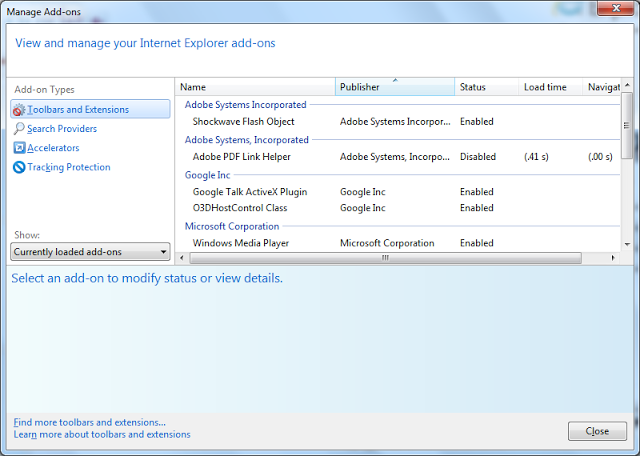The width and height of the screenshot is (640, 456).
Task: Open Find more toolbars and extensions link
Action: coord(89,422)
